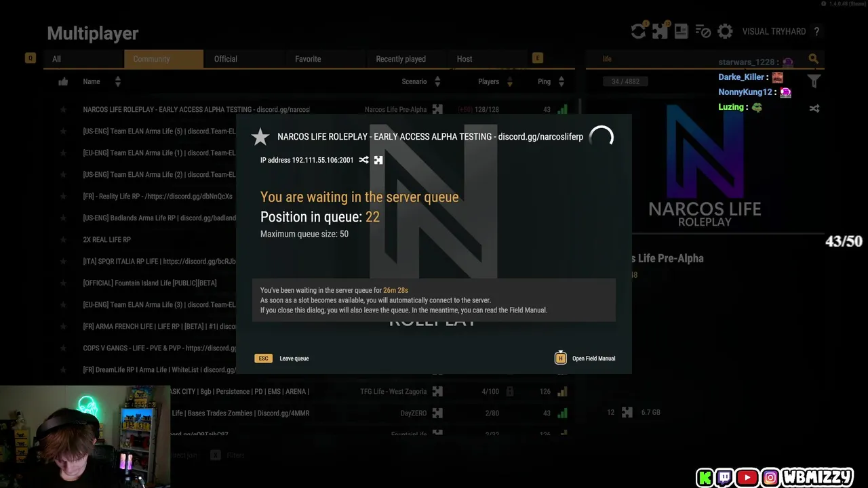Viewport: 868px width, 488px height.
Task: Click the VISUAL TRYHARD profile name
Action: [x=774, y=31]
